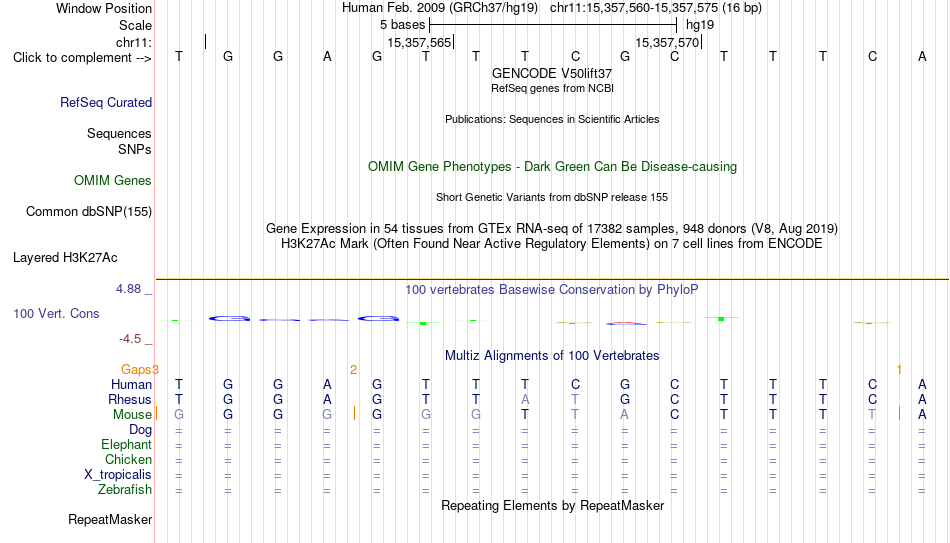This screenshot has width=950, height=543.
Task: Open the Common dbSNP(155) track label
Action: click(x=89, y=212)
